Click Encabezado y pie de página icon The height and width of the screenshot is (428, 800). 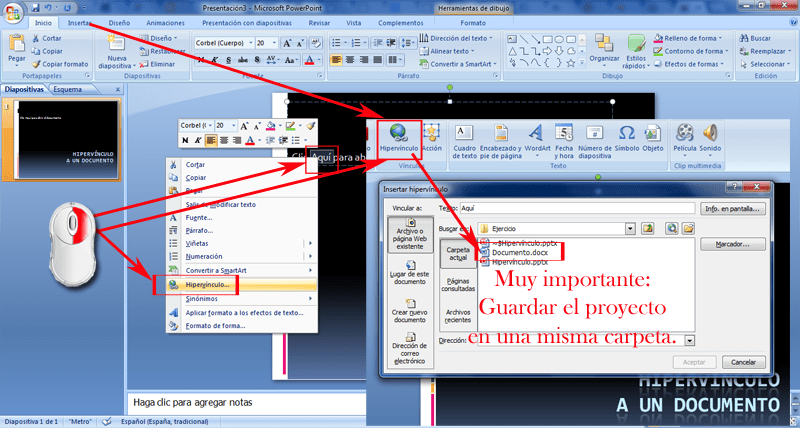[x=501, y=133]
